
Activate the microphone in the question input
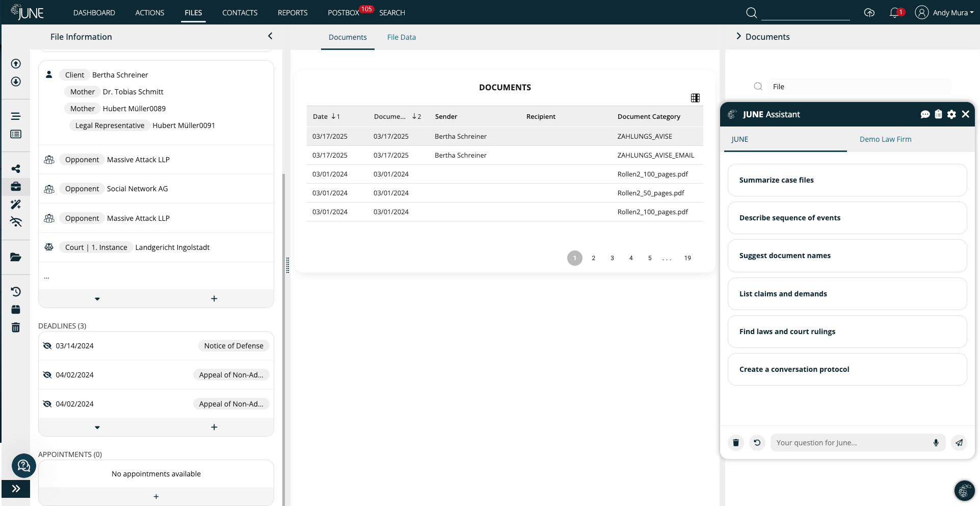coord(936,443)
